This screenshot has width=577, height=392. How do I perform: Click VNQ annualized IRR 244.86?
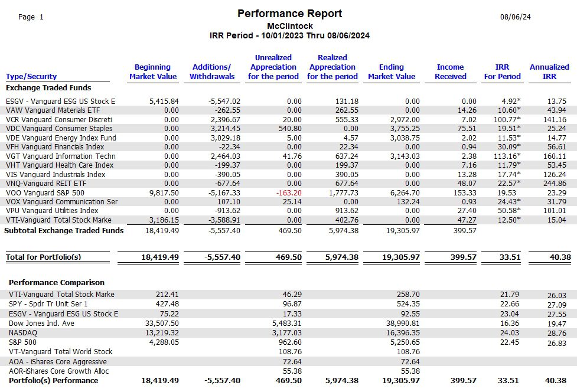(555, 183)
